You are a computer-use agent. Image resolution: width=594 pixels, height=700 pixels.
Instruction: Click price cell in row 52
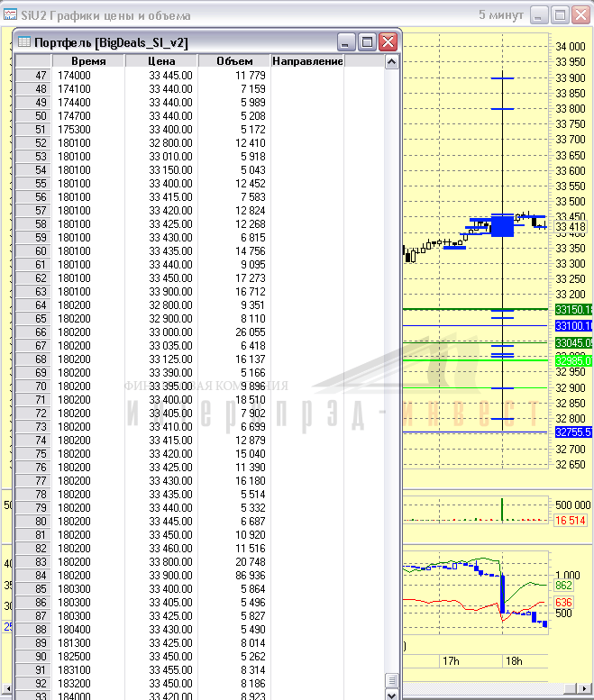(161, 143)
